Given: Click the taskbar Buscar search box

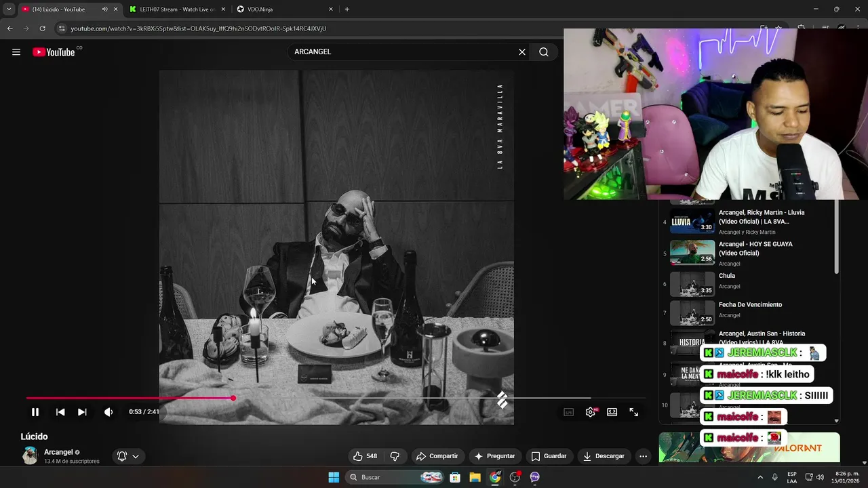Looking at the screenshot, I should point(395,477).
